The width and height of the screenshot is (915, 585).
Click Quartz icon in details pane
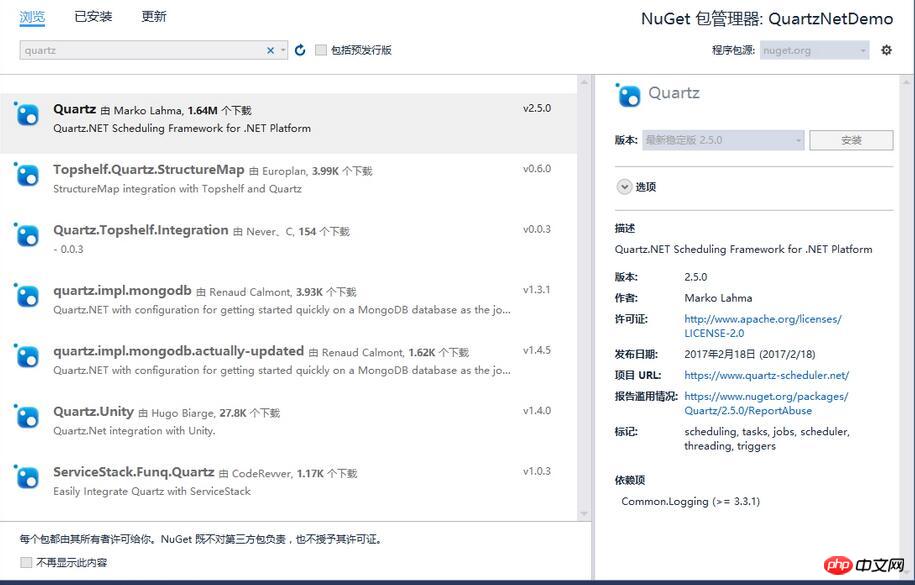pos(628,95)
